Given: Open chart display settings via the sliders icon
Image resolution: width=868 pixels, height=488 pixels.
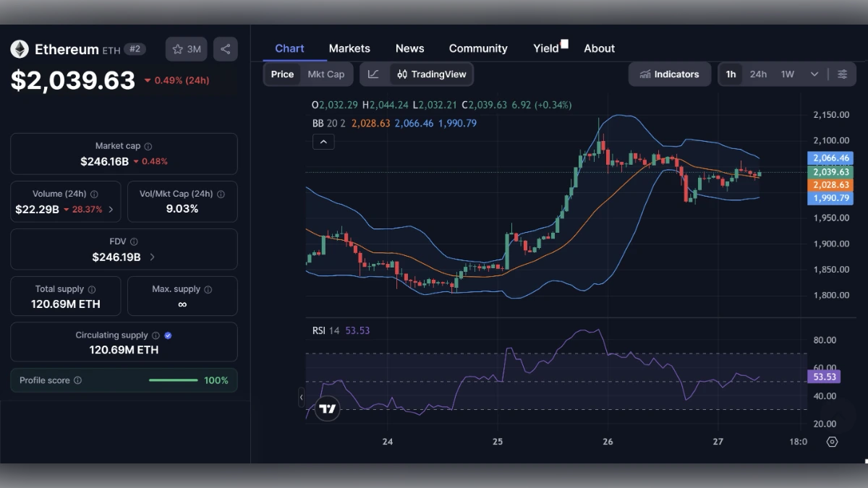Looking at the screenshot, I should pos(842,74).
